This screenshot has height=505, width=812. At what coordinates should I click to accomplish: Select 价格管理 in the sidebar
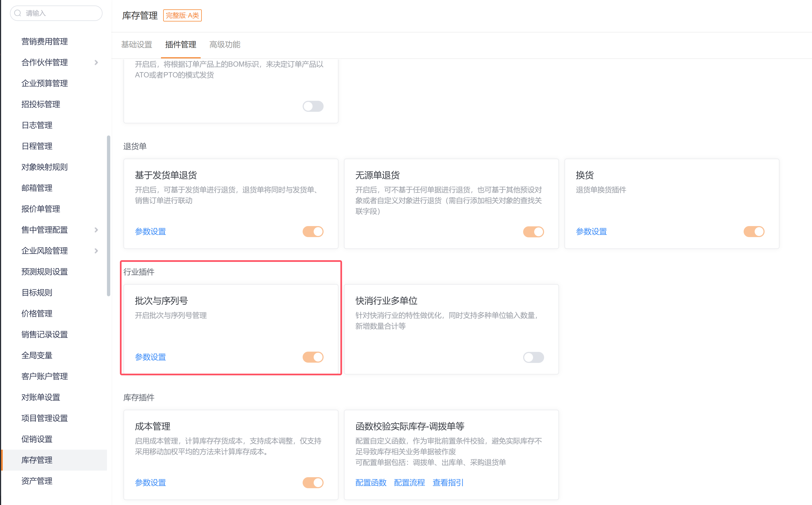click(x=37, y=313)
